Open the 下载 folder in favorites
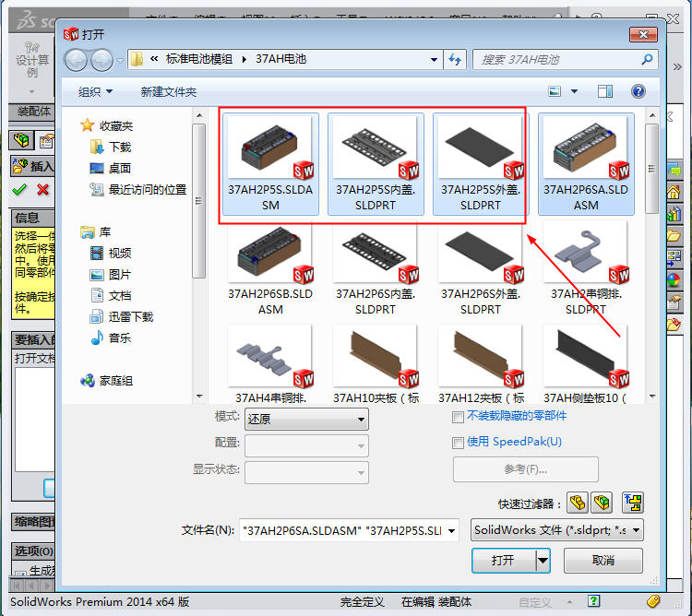Viewport: 692px width, 616px height. click(120, 147)
